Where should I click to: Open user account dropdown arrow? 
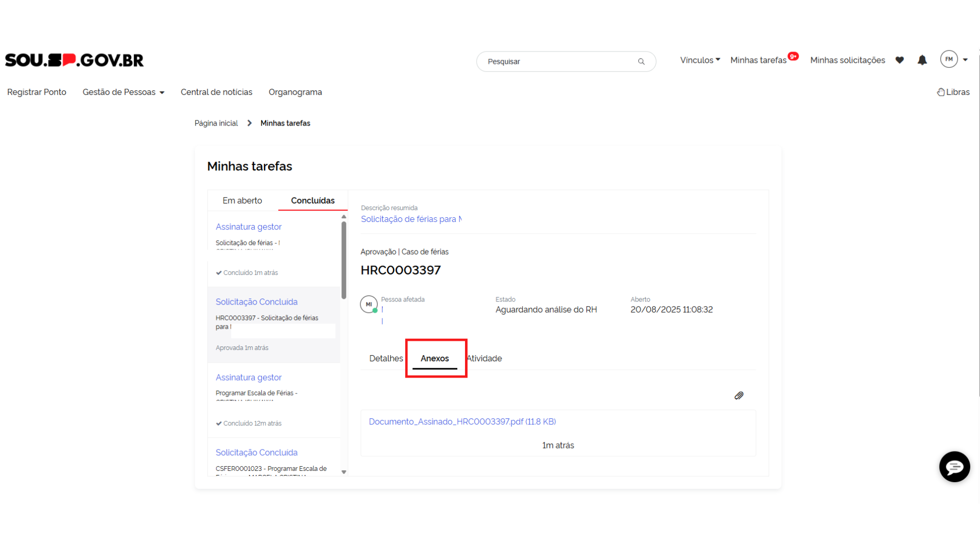965,60
